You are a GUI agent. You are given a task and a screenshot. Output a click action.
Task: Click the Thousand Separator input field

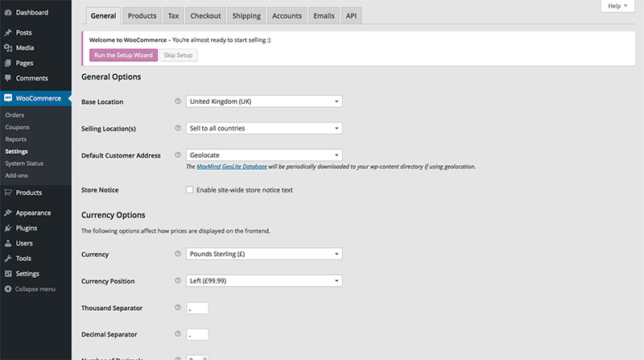click(197, 308)
